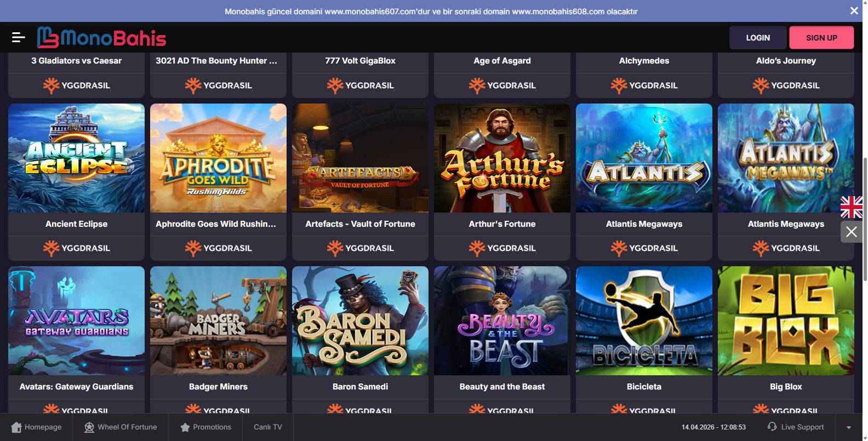
Task: Open the Big Blox game thumbnail
Action: pyautogui.click(x=786, y=320)
